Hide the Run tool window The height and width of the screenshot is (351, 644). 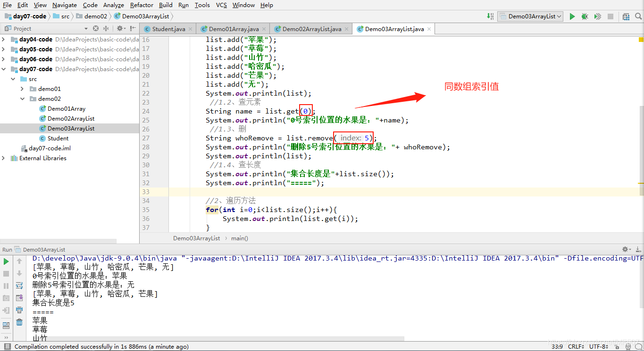(x=637, y=249)
